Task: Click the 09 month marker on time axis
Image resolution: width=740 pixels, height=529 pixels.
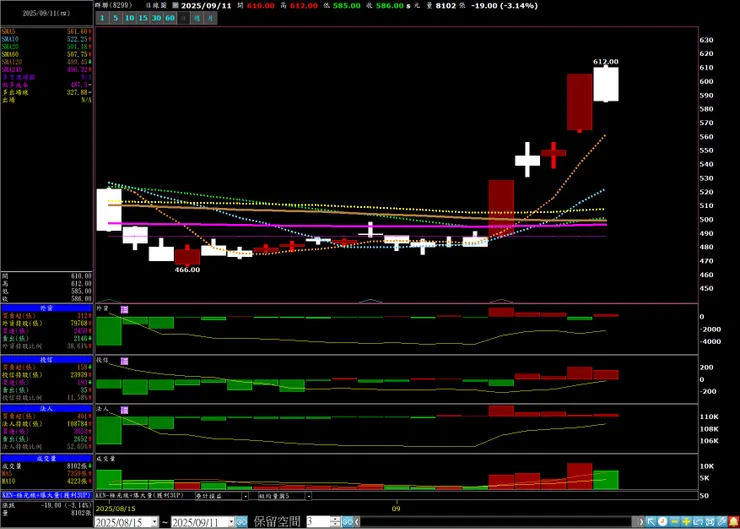Action: point(396,508)
